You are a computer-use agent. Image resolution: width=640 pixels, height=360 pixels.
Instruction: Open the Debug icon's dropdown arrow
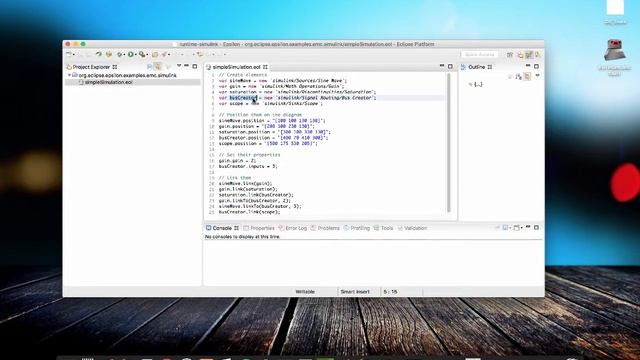click(x=124, y=55)
